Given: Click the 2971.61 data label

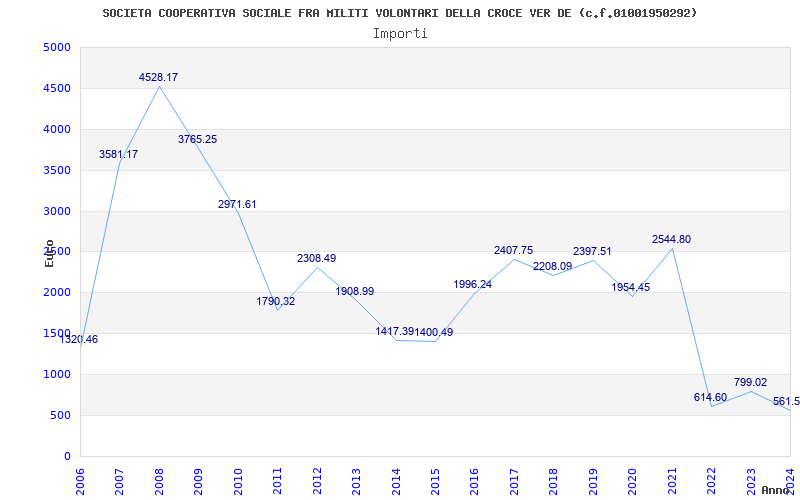Looking at the screenshot, I should pyautogui.click(x=237, y=205).
